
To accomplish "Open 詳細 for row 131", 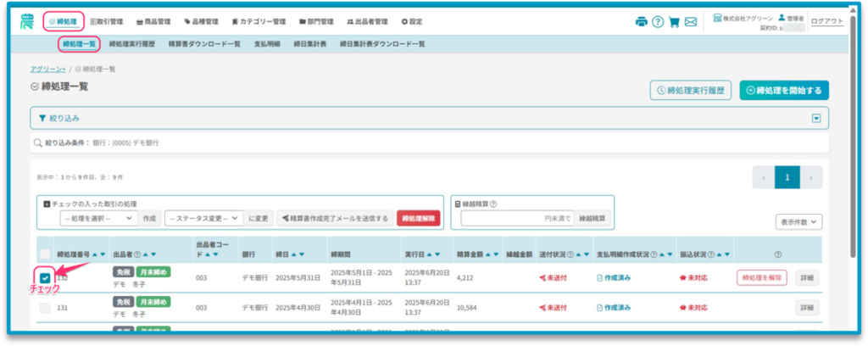I will (x=807, y=307).
